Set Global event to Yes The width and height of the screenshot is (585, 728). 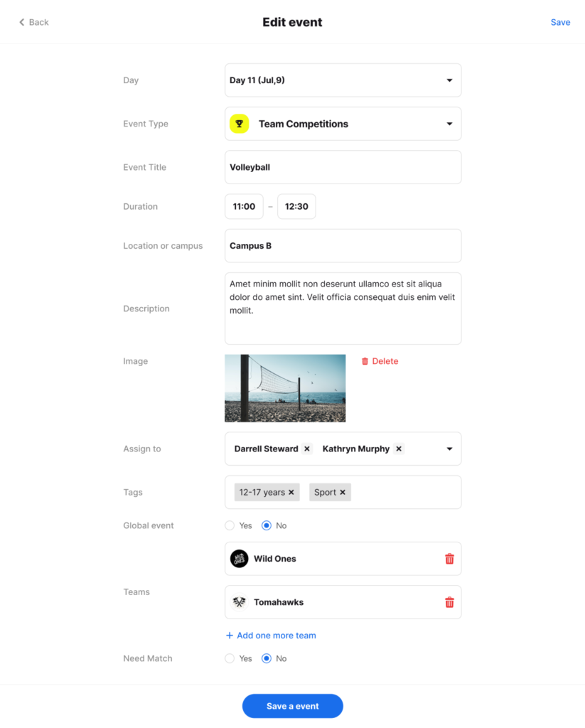(230, 525)
